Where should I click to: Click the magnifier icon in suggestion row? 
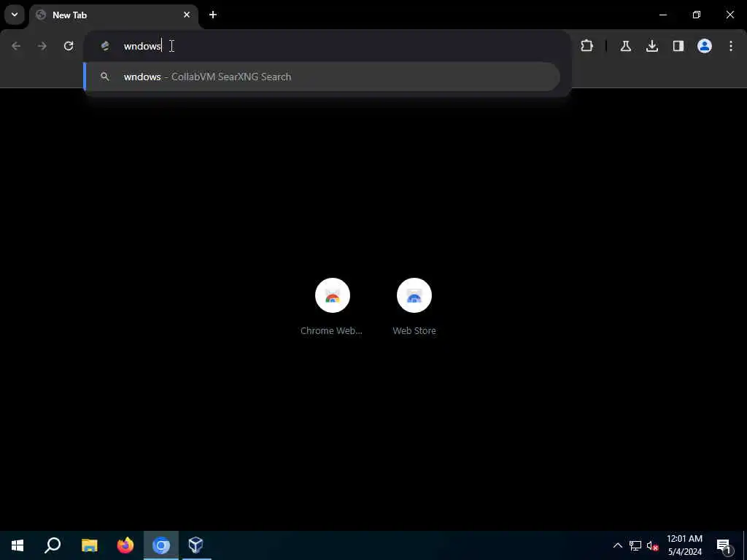[x=105, y=77]
